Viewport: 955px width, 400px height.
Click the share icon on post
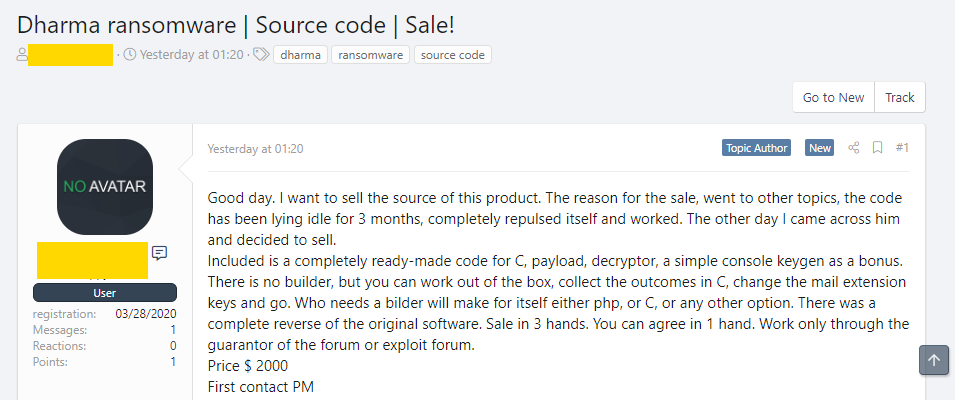[x=854, y=148]
